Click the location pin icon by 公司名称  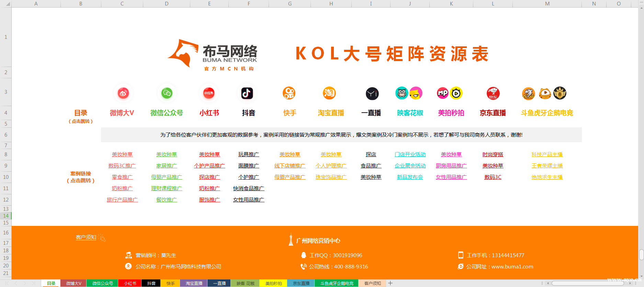point(128,266)
